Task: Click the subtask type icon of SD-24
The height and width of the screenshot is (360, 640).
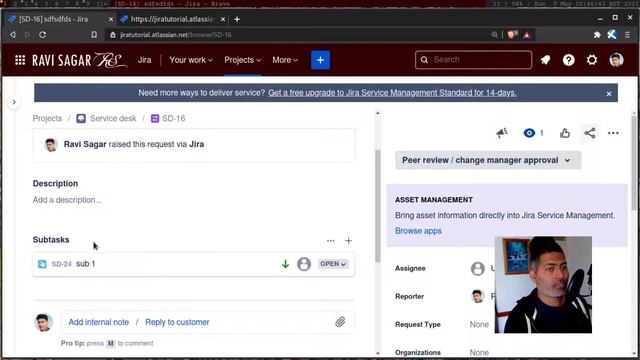Action: pos(42,264)
